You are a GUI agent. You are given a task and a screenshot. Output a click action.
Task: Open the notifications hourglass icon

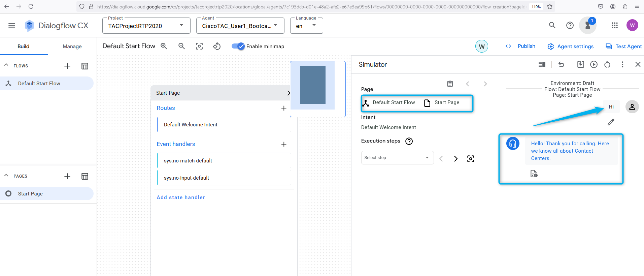[588, 25]
